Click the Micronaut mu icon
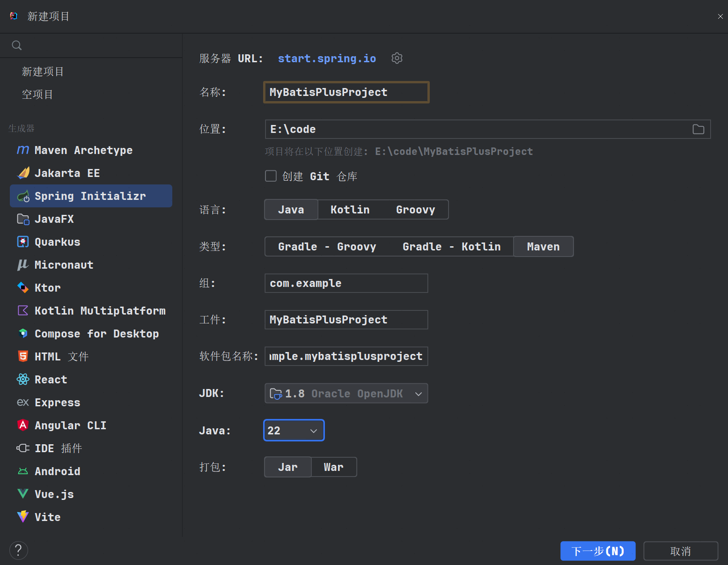728x565 pixels. tap(23, 265)
